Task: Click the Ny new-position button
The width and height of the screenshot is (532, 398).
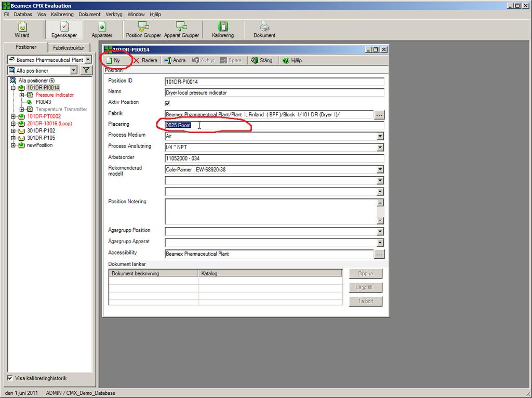Action: (114, 60)
